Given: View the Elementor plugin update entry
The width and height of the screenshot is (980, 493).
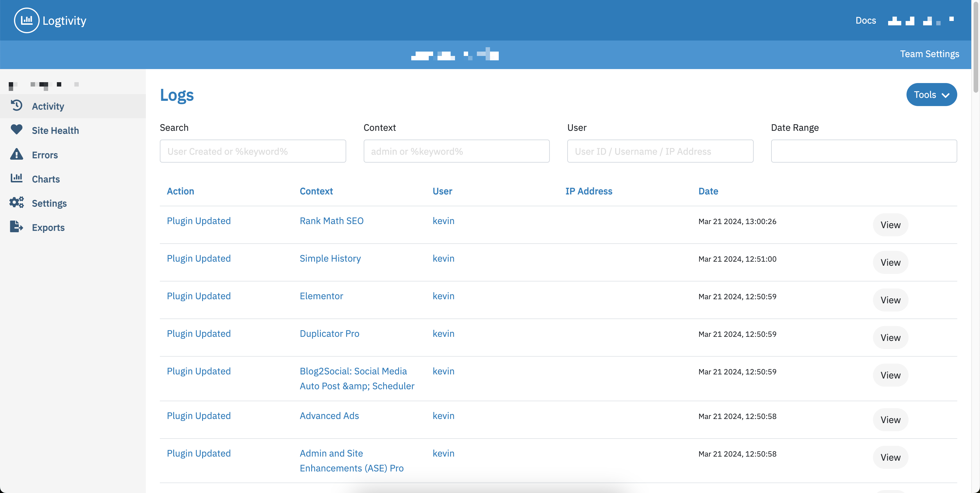Looking at the screenshot, I should pos(890,300).
